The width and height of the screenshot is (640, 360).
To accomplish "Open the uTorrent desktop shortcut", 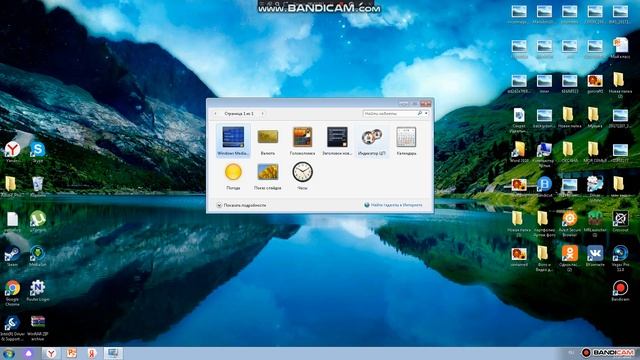I will 38,221.
